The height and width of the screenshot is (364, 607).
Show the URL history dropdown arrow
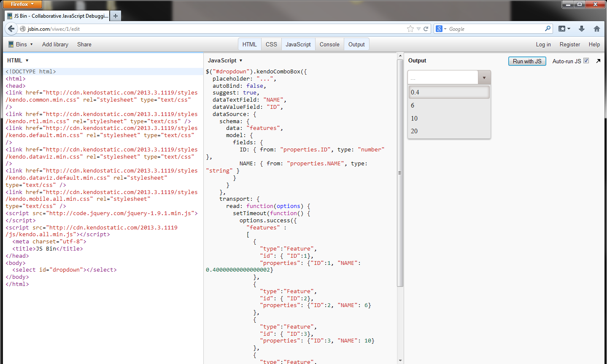coord(418,29)
